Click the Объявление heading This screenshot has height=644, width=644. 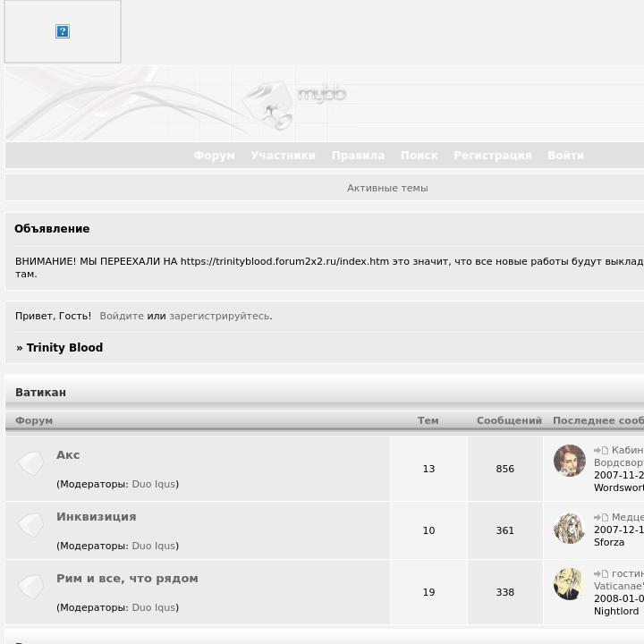pos(52,229)
